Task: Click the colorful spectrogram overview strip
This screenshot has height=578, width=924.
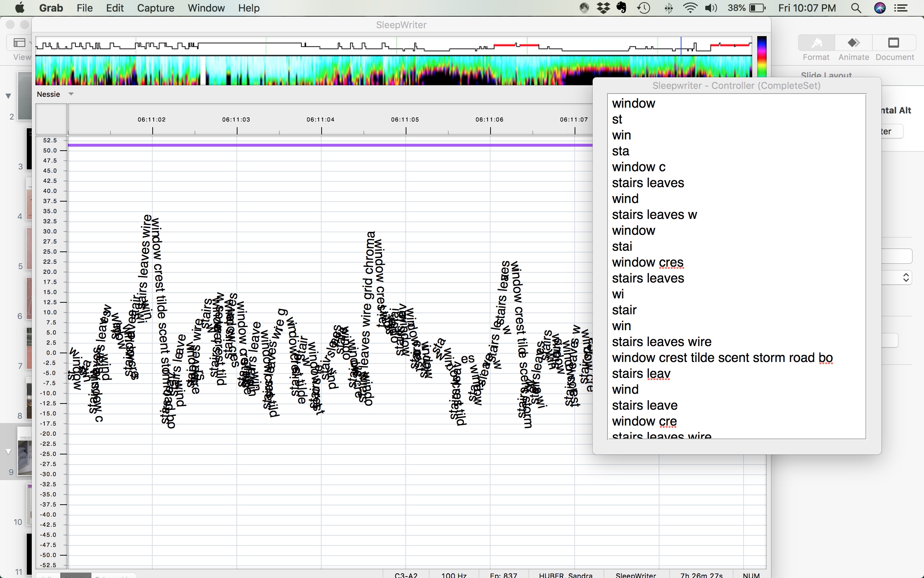Action: [393, 71]
